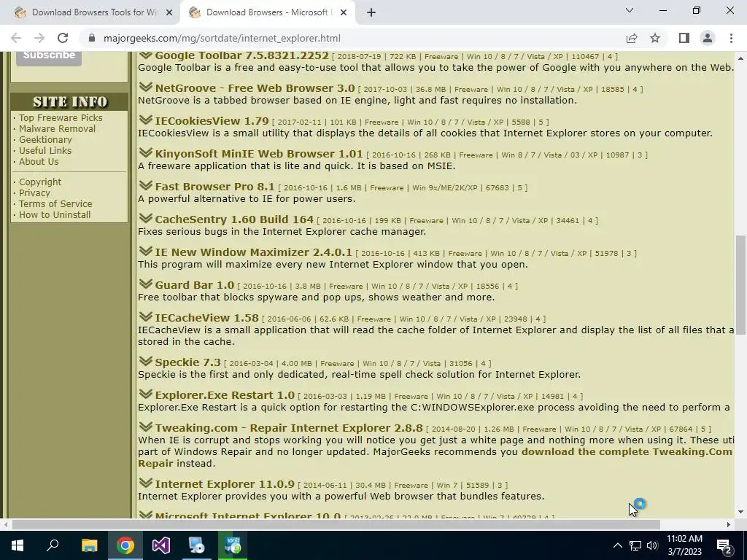The width and height of the screenshot is (747, 560).
Task: Expand the KinyonSoft MinIE entry chevron
Action: point(146,153)
